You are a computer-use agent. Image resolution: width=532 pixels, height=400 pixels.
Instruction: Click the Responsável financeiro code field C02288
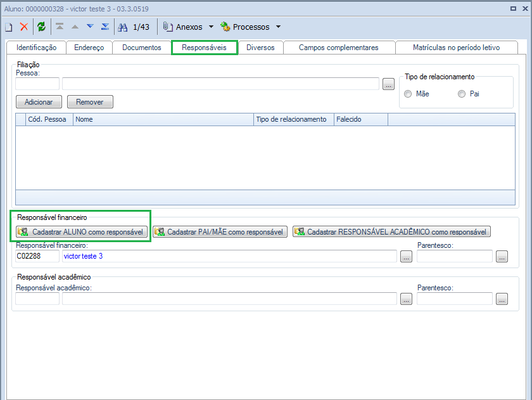point(37,256)
